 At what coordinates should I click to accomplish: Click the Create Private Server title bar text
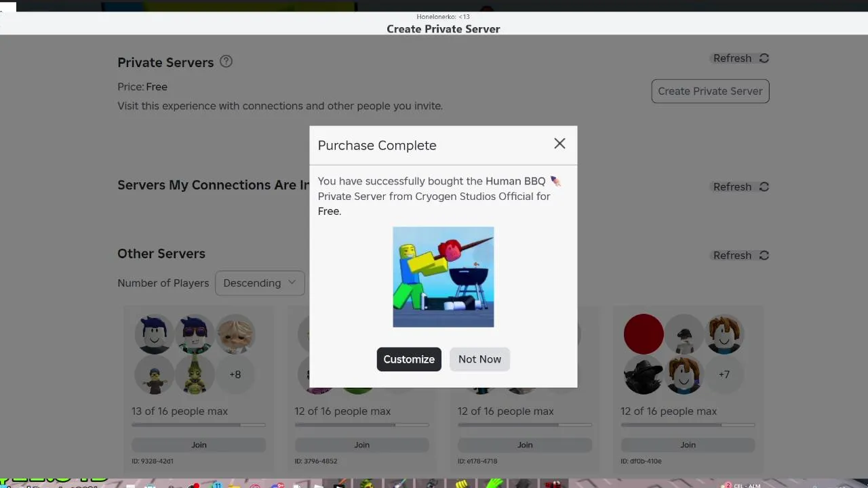pos(443,29)
